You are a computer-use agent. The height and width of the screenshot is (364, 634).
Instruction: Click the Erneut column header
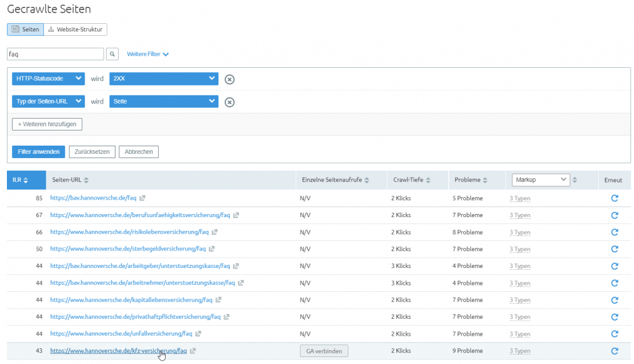coord(613,180)
